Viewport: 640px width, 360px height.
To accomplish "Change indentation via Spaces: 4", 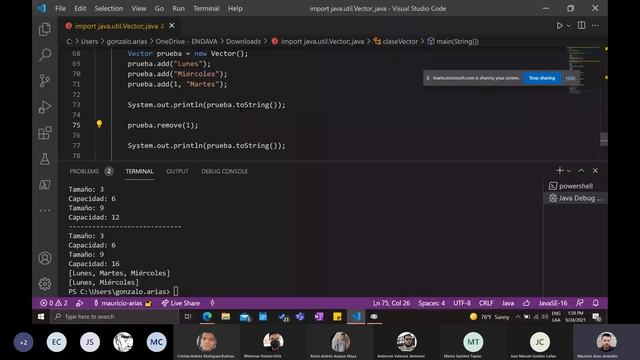I will click(431, 303).
